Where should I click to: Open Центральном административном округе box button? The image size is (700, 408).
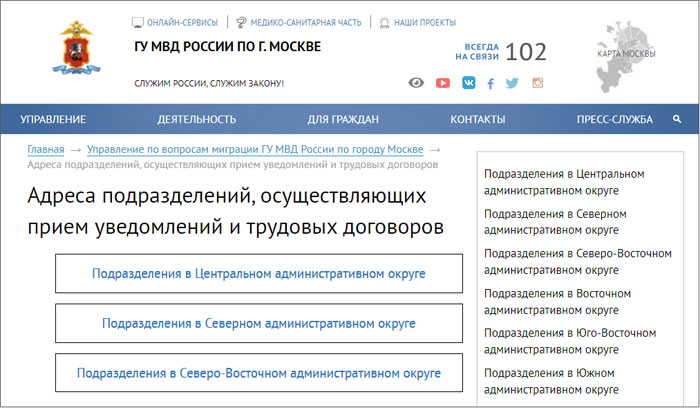point(259,274)
